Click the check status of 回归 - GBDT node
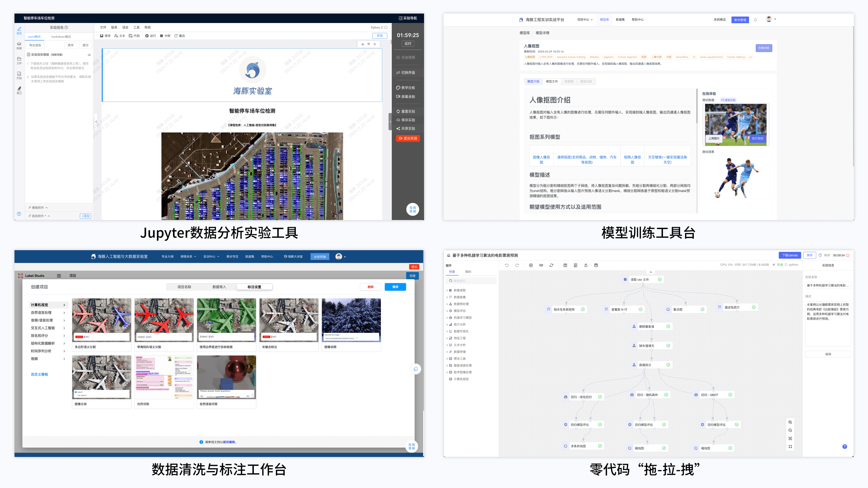The image size is (868, 488). [x=730, y=395]
